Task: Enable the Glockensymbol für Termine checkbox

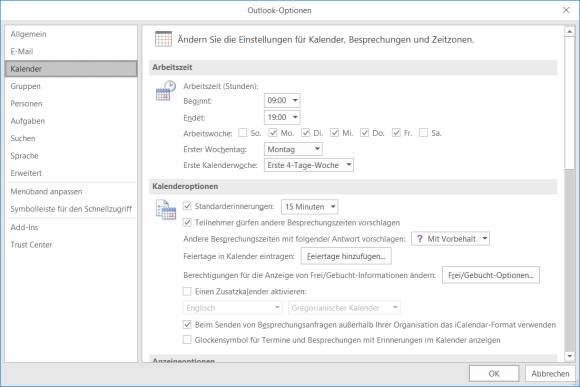Action: pos(187,340)
